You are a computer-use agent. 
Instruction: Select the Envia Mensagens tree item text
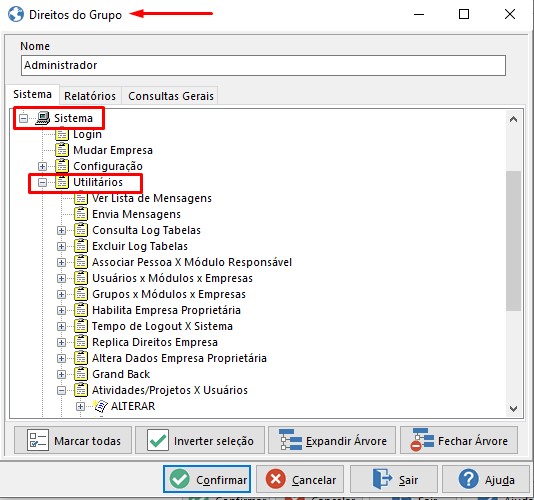[136, 214]
